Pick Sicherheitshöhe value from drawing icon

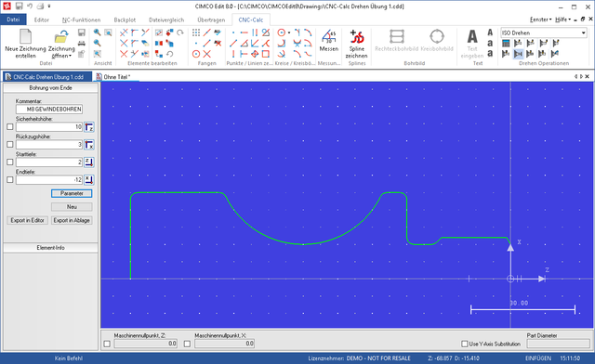[x=89, y=127]
